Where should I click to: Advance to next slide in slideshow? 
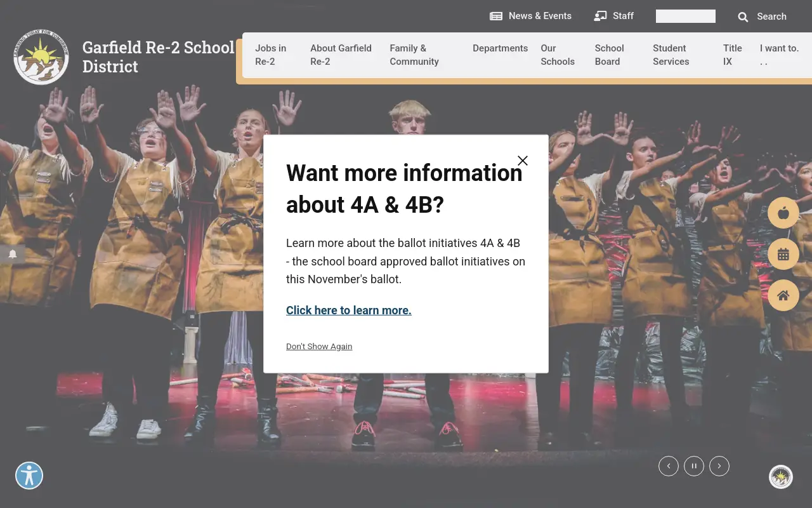coord(719,466)
